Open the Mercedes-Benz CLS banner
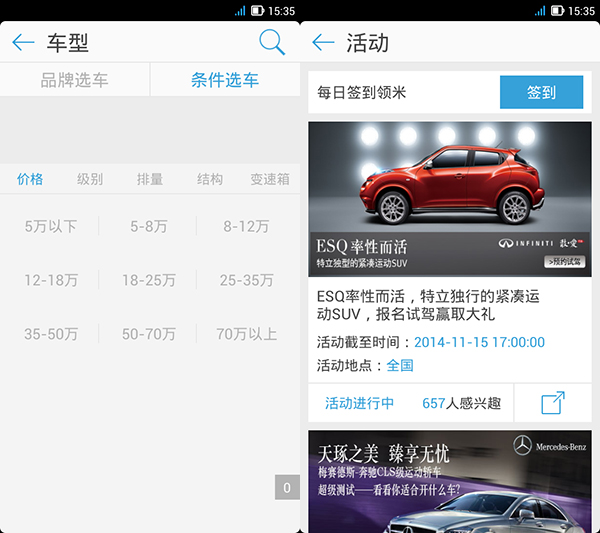This screenshot has height=533, width=600. pyautogui.click(x=450, y=482)
